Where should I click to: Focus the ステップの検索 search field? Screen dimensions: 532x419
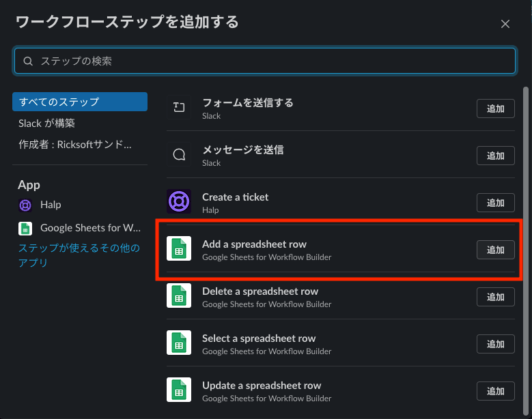(x=265, y=61)
